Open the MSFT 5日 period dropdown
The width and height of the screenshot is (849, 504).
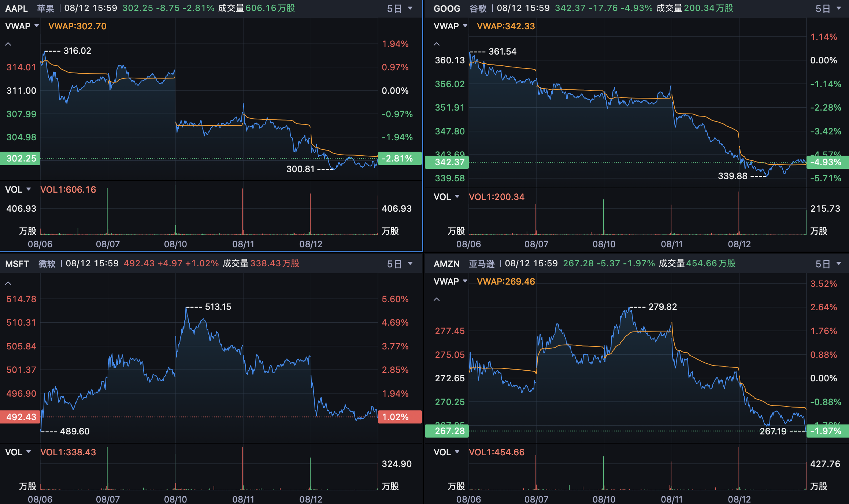[400, 264]
